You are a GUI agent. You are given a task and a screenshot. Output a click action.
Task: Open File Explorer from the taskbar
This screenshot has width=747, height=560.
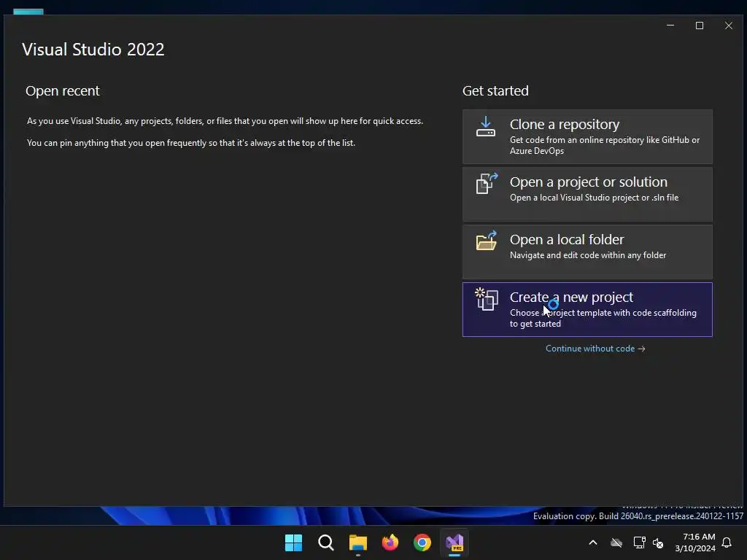point(357,542)
